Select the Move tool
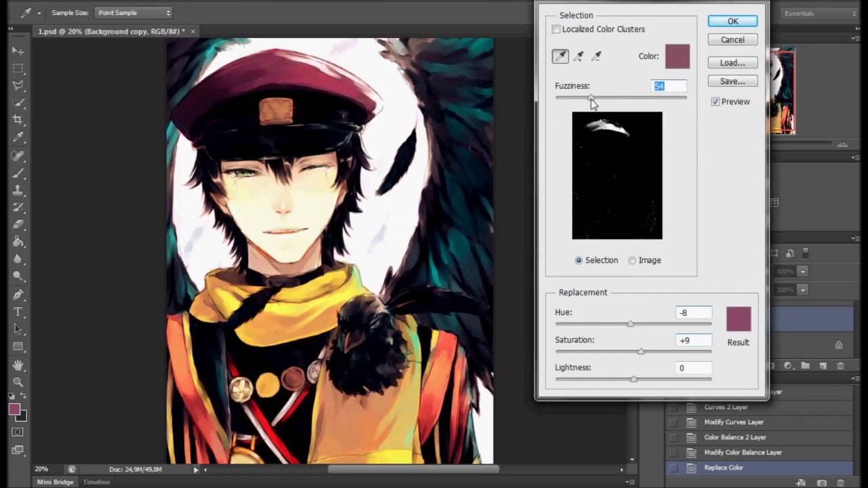This screenshot has width=868, height=488. pyautogui.click(x=18, y=51)
